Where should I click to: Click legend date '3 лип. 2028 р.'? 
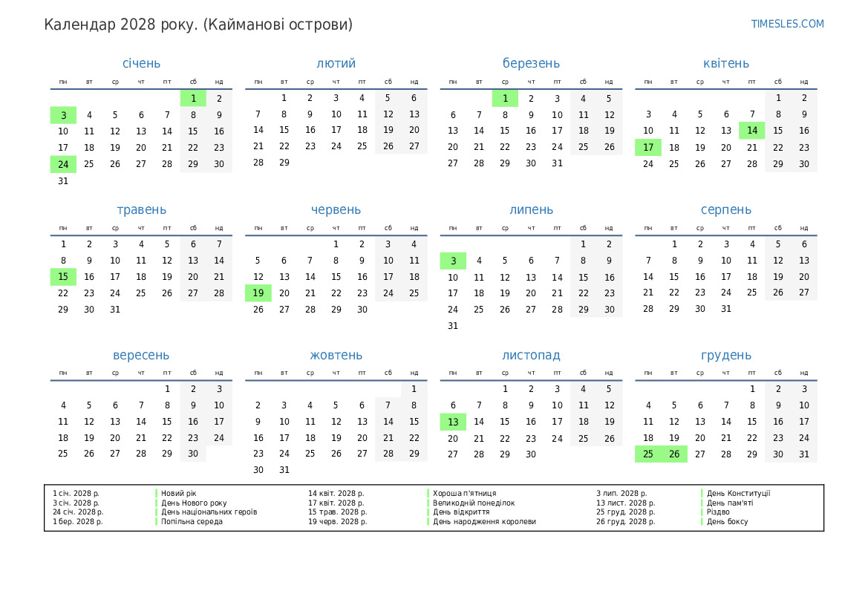click(x=621, y=493)
